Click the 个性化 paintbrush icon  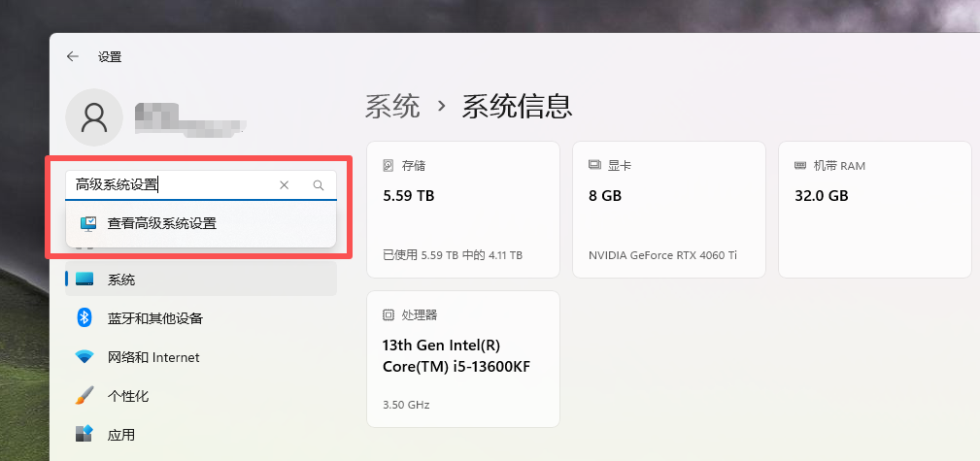[x=84, y=395]
